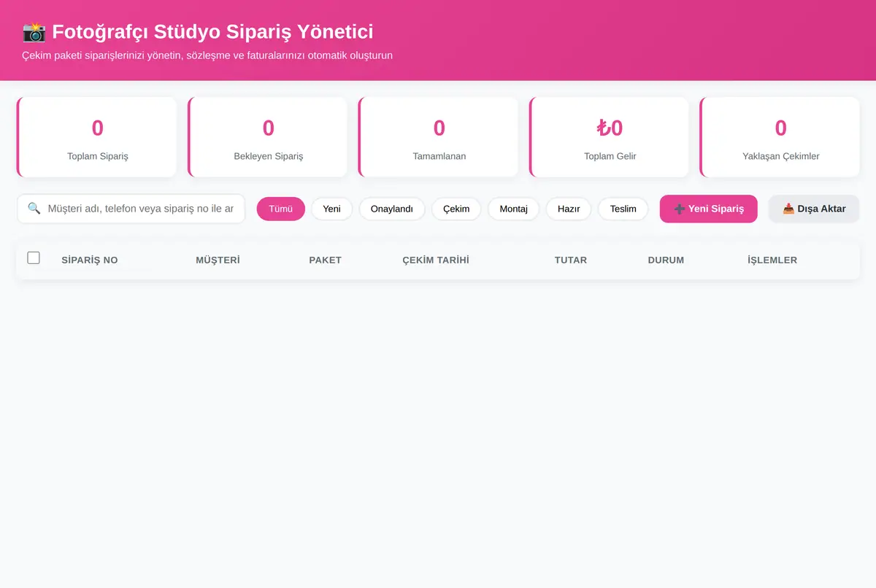This screenshot has width=876, height=588.
Task: Click the DURUM column header
Action: pyautogui.click(x=666, y=260)
